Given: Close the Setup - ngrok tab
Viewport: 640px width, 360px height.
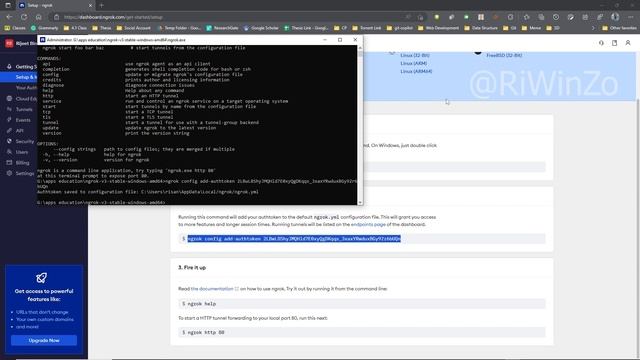Looking at the screenshot, I should pos(90,5).
